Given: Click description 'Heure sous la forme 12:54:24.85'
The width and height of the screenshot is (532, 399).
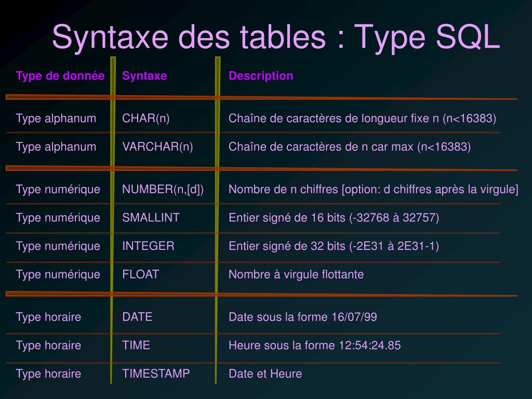Looking at the screenshot, I should [315, 345].
